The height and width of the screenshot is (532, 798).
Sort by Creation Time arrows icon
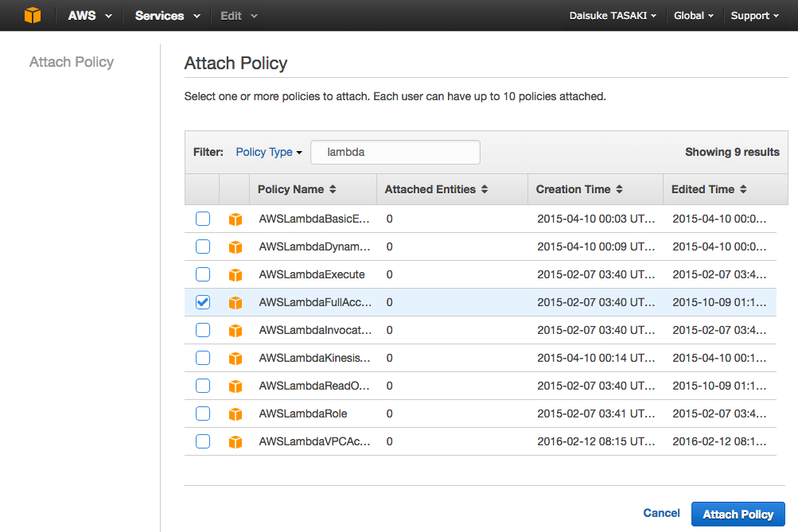(x=619, y=189)
